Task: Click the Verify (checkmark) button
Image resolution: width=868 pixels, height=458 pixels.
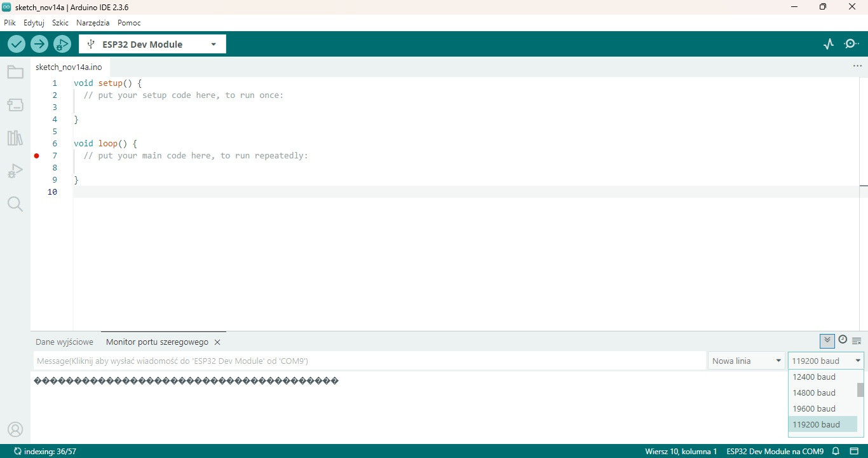Action: point(17,44)
